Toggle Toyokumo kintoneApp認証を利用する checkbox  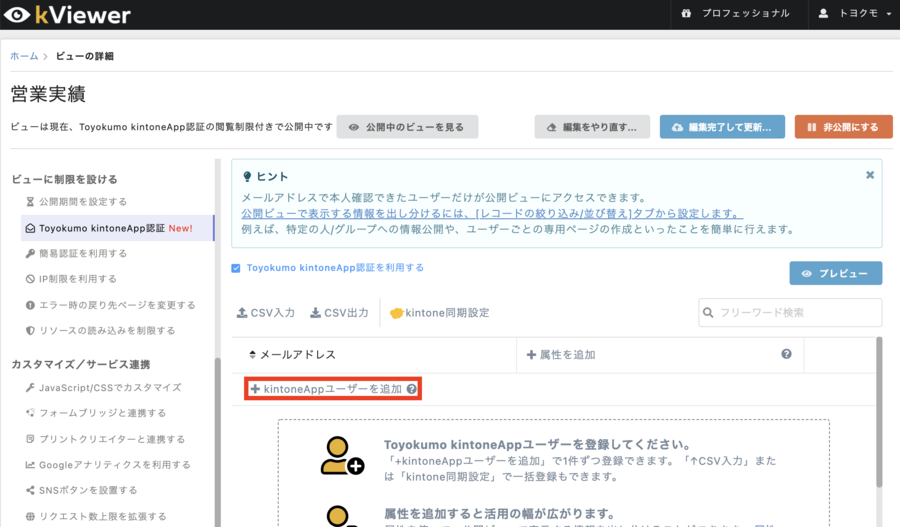tap(235, 268)
